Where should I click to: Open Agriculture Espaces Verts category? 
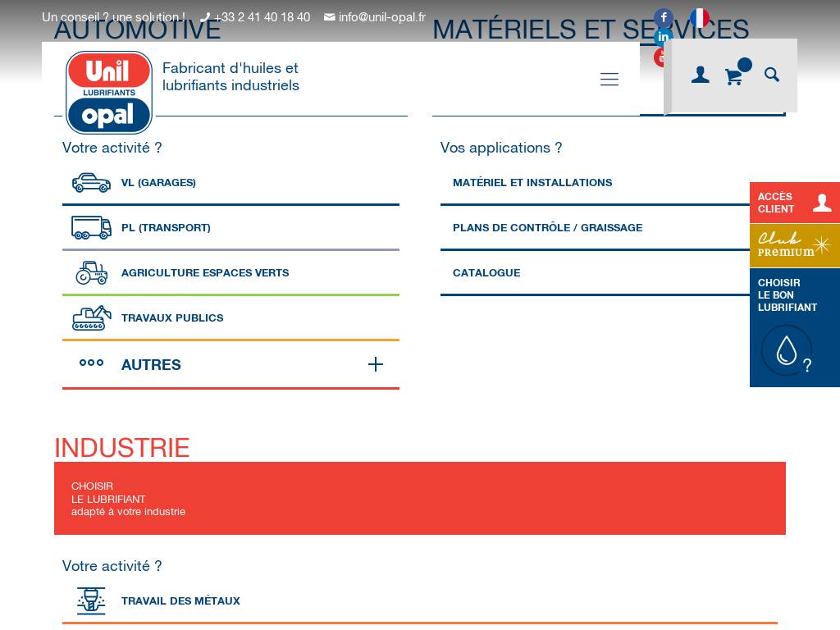(204, 273)
